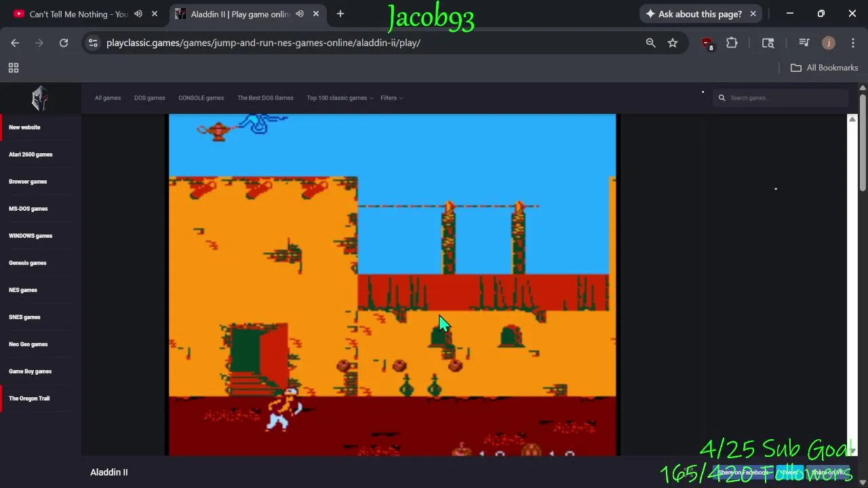Open the All Bookmarks folder
The width and height of the screenshot is (868, 488).
click(825, 68)
